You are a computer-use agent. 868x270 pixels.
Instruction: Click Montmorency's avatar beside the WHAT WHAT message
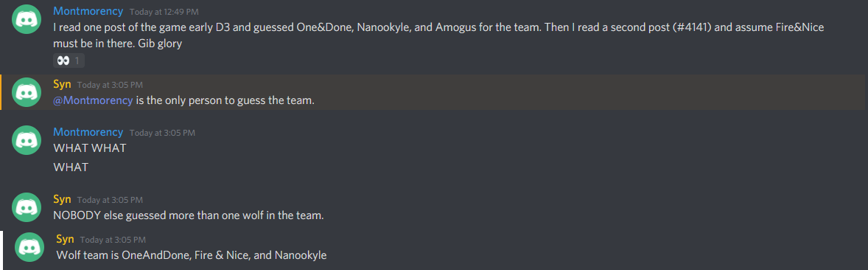27,140
